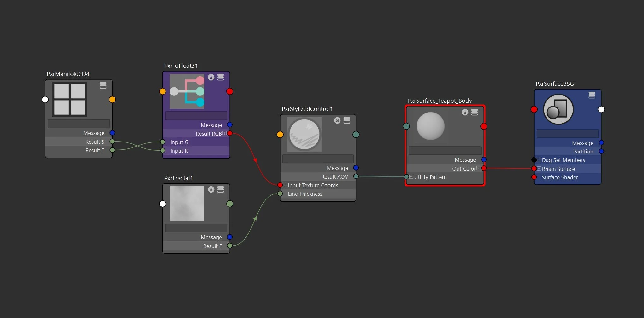This screenshot has width=644, height=318.
Task: Click the S swatch icon on PxrFractal1
Action: 211,190
